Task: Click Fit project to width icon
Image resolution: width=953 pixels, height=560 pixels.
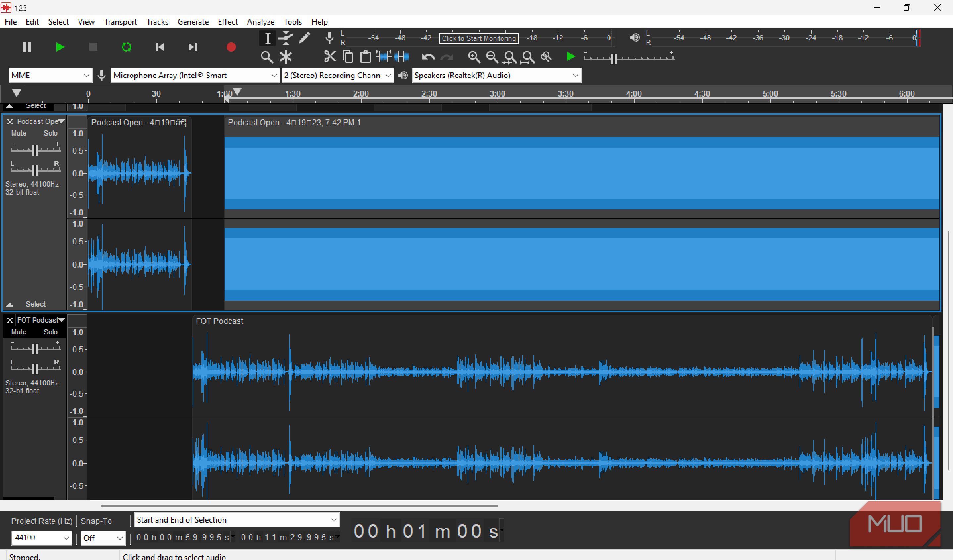Action: 528,57
